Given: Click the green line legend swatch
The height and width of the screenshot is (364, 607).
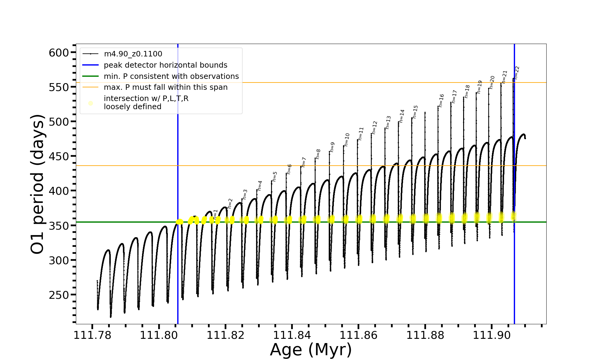Looking at the screenshot, I should coord(90,76).
